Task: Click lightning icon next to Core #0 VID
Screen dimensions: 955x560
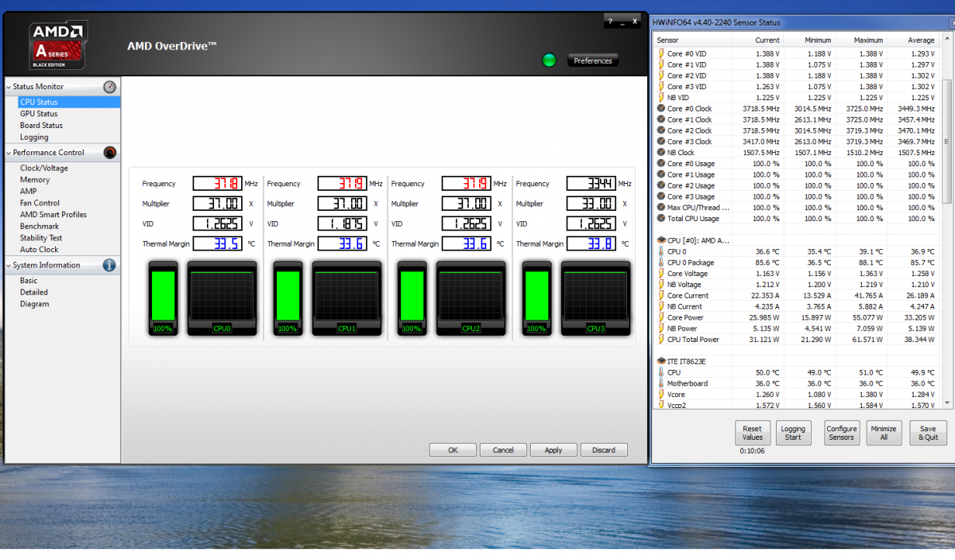Action: (x=661, y=53)
